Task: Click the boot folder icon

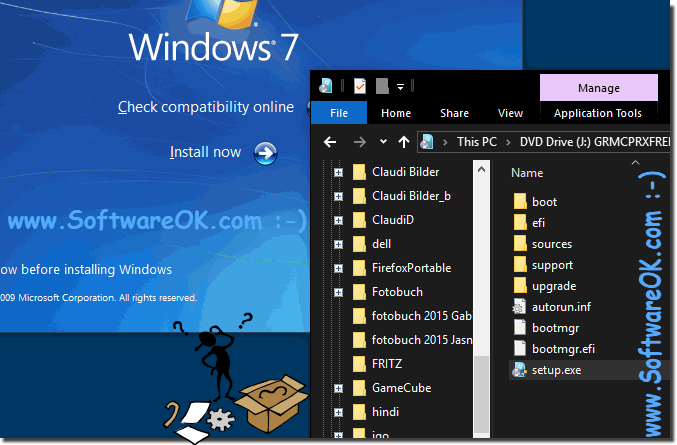Action: point(520,202)
